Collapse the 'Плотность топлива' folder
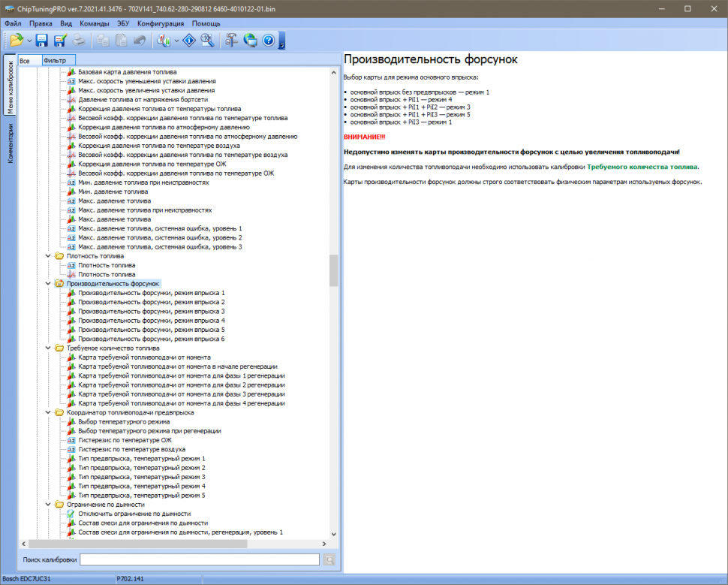 pos(49,256)
